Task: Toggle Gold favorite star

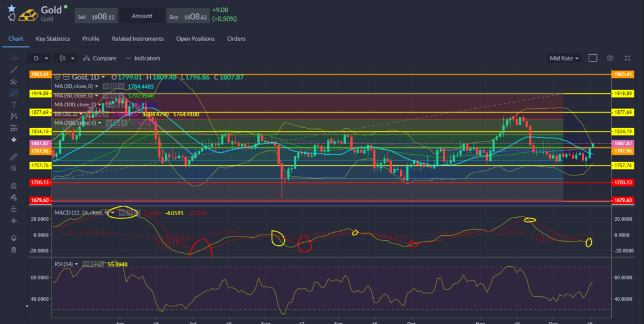Action: 11,8
